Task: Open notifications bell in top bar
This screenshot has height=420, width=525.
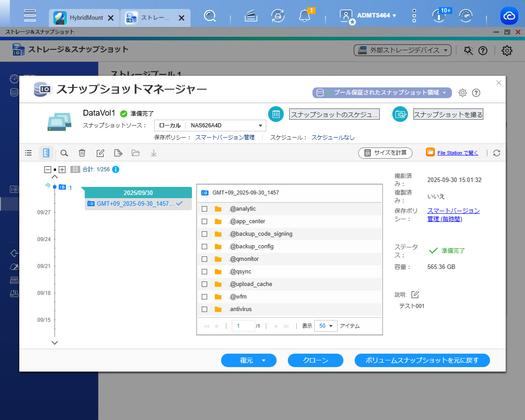Action: pos(304,16)
